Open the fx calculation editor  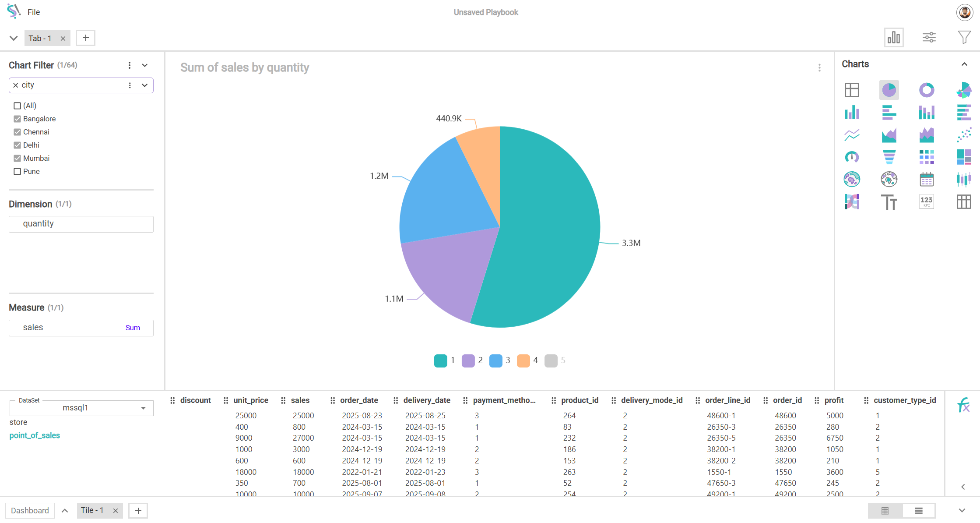coord(963,405)
